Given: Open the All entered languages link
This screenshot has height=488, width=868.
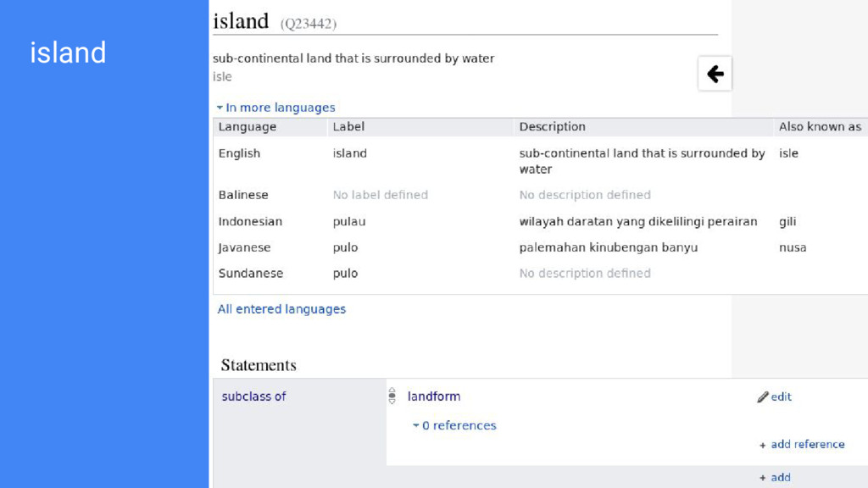Looking at the screenshot, I should (x=281, y=309).
